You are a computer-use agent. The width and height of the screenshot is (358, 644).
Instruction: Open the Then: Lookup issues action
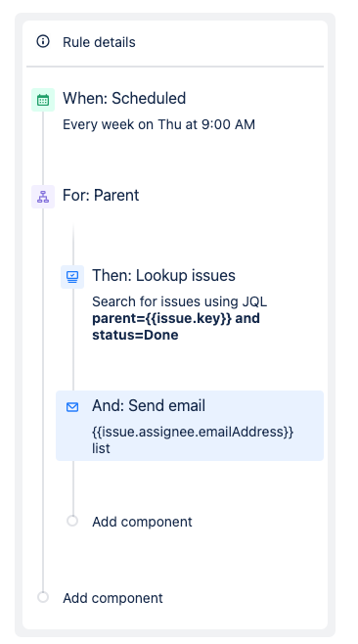click(163, 276)
